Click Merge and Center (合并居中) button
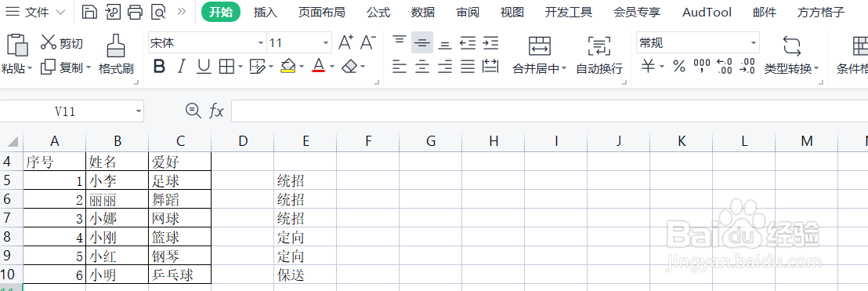Image resolution: width=868 pixels, height=291 pixels. pos(540,56)
